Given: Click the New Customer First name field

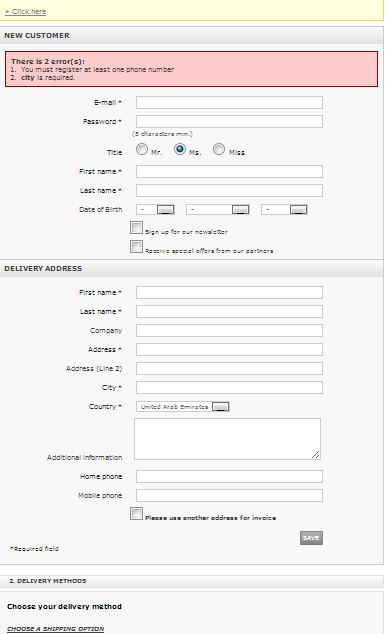Looking at the screenshot, I should [x=229, y=171].
